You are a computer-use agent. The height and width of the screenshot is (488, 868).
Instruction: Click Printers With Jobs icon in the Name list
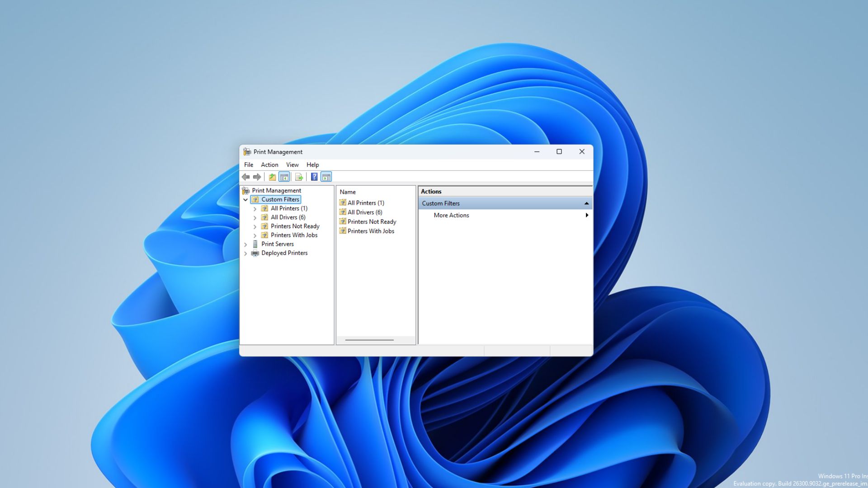click(343, 231)
